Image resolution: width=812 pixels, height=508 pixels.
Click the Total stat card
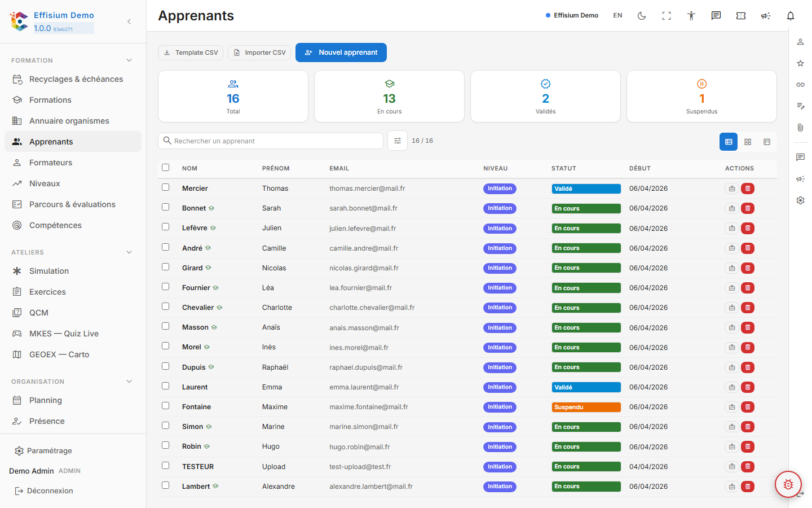233,96
